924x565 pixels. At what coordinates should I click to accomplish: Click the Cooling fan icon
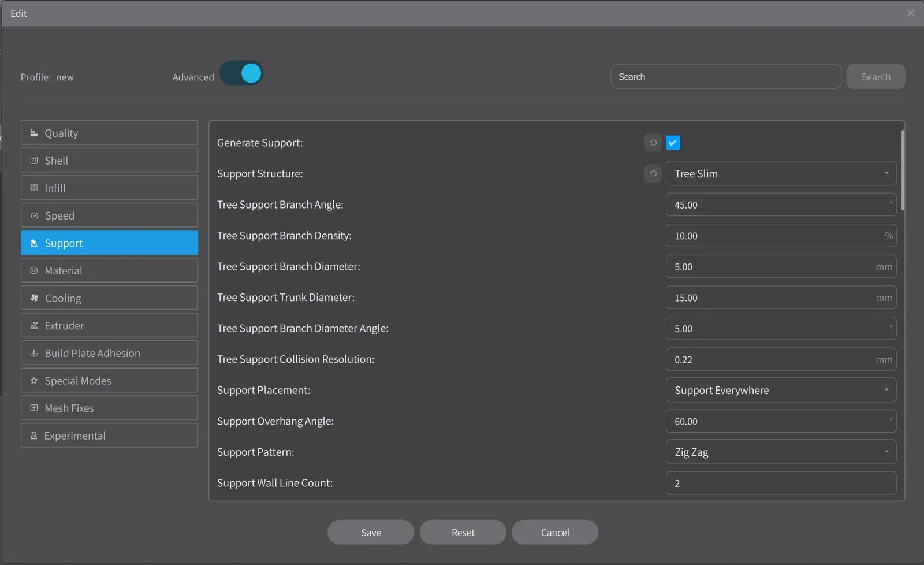pyautogui.click(x=34, y=298)
